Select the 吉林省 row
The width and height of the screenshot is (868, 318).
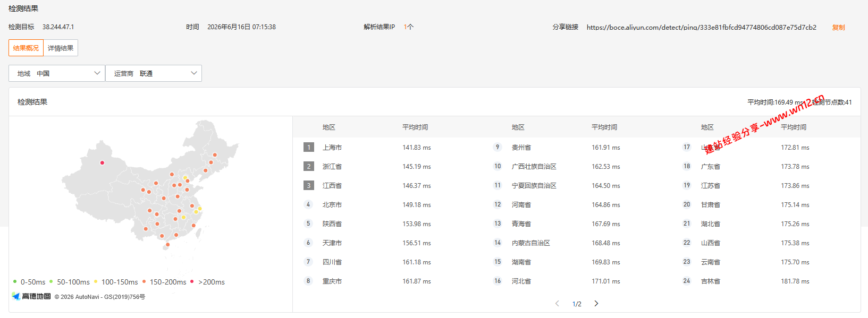[765, 281]
